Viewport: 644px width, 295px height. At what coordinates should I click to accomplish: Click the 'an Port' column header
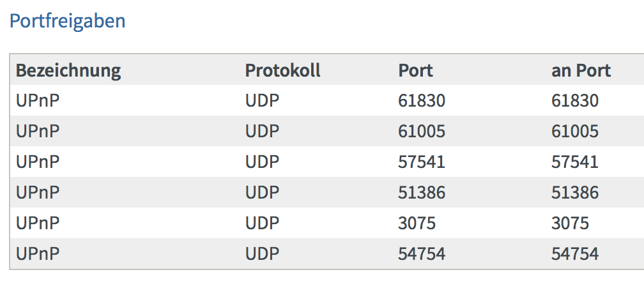(x=581, y=71)
